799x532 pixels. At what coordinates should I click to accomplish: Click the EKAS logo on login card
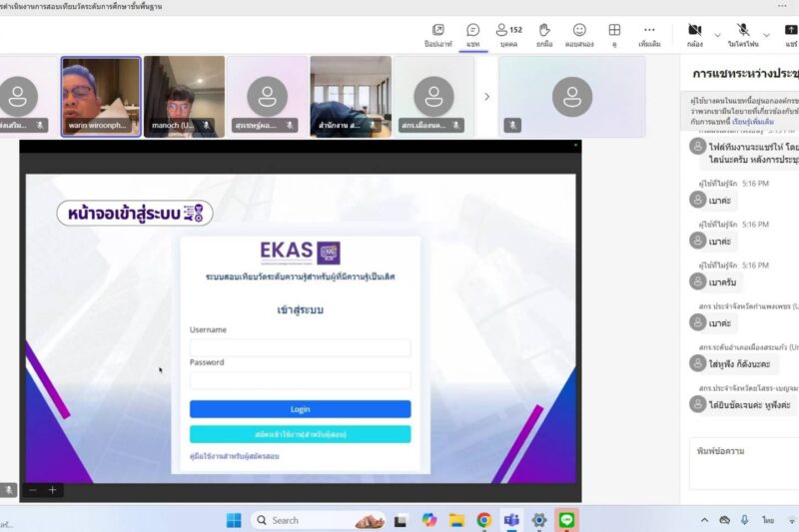(301, 253)
